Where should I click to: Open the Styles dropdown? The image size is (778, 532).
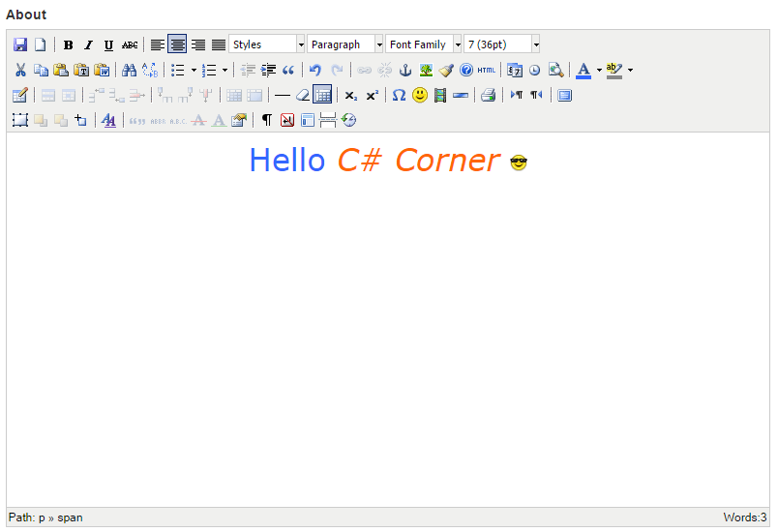tap(267, 44)
